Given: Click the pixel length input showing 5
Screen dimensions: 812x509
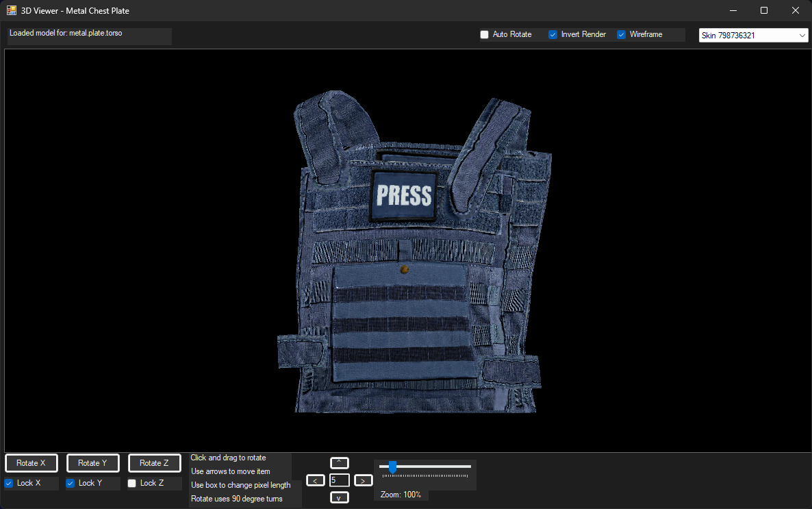Looking at the screenshot, I should click(x=339, y=480).
